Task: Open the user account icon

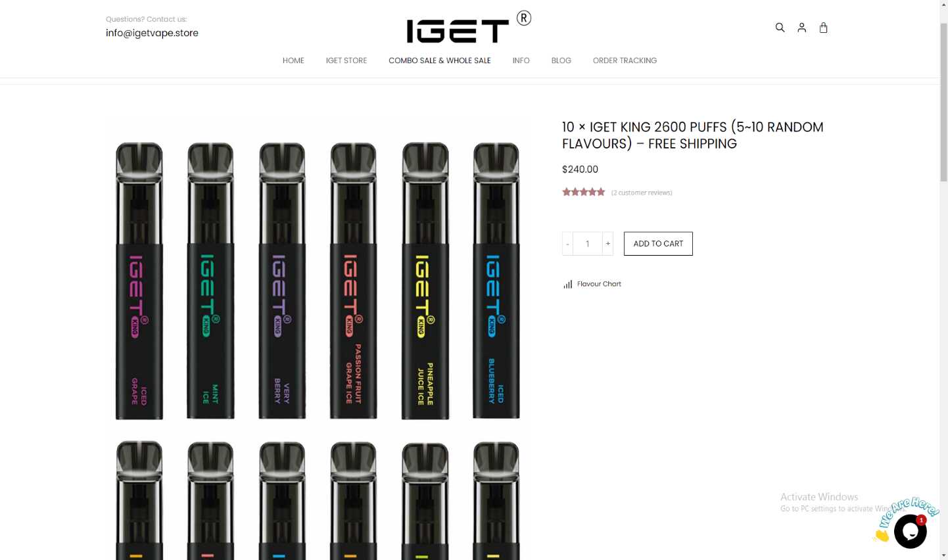Action: [801, 28]
